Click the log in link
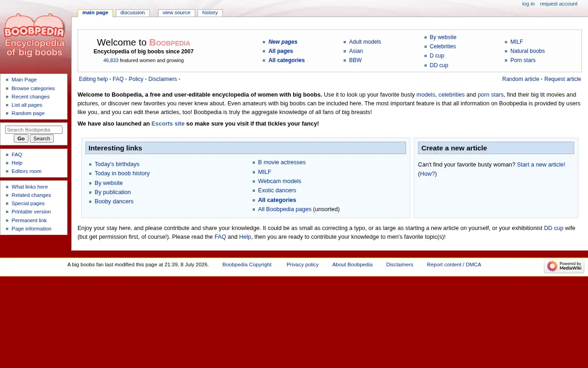Image resolution: width=588 pixels, height=368 pixels. [x=528, y=4]
